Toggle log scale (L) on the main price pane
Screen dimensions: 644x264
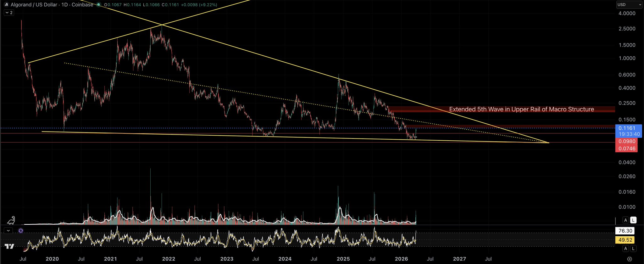[633, 220]
